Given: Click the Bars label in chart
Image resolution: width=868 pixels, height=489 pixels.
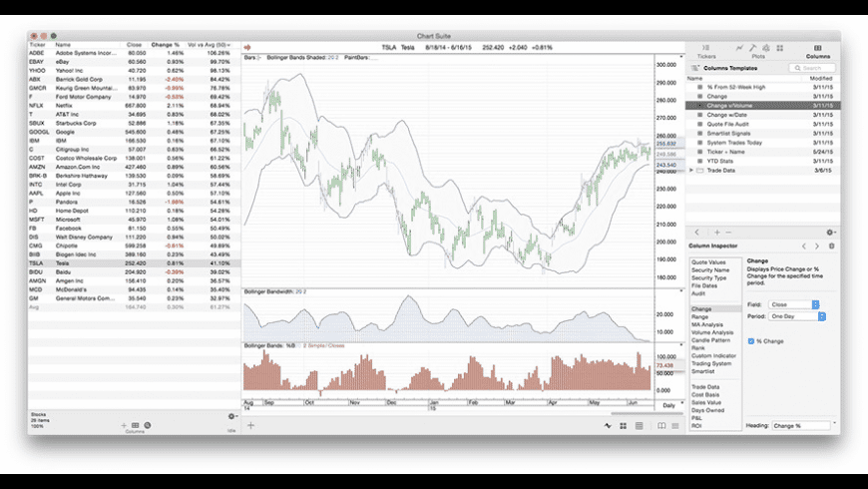Looking at the screenshot, I should (x=251, y=58).
